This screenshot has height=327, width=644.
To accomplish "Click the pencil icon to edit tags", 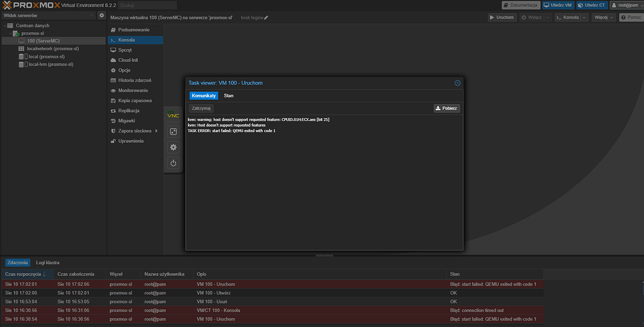I will [x=266, y=18].
